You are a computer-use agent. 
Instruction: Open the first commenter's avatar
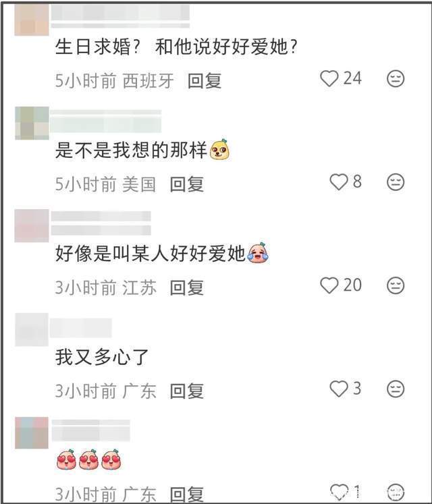(x=32, y=20)
